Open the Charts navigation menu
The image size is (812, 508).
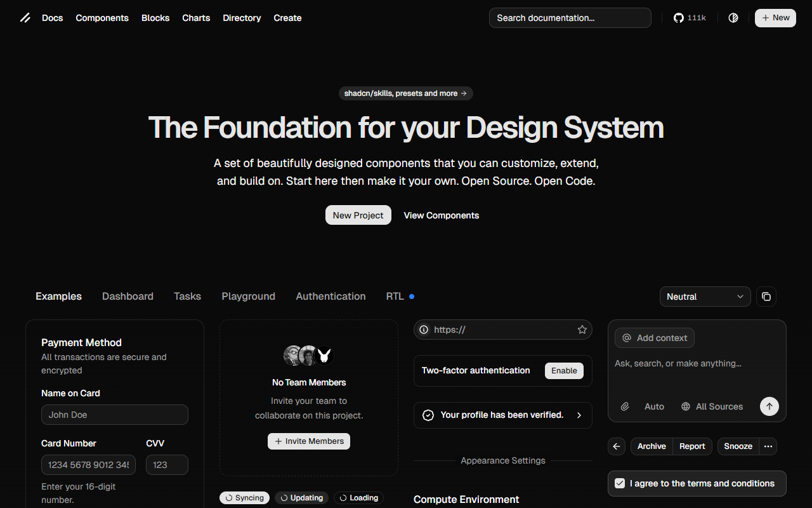(x=196, y=18)
